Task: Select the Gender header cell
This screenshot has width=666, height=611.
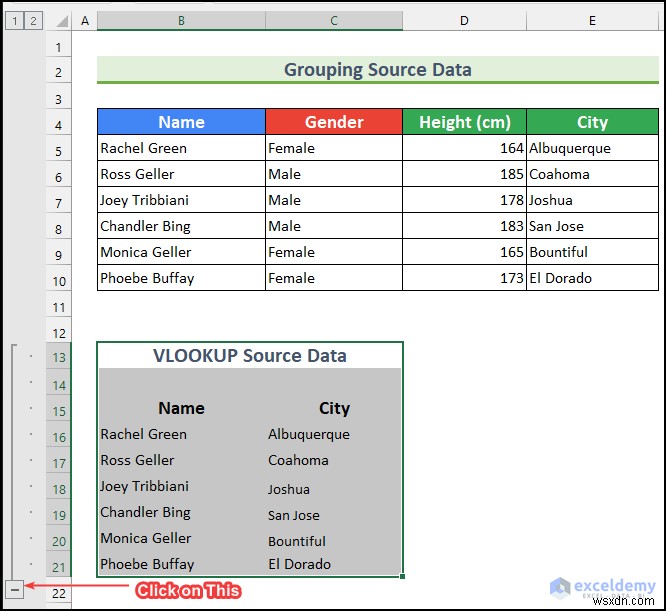Action: [x=334, y=122]
